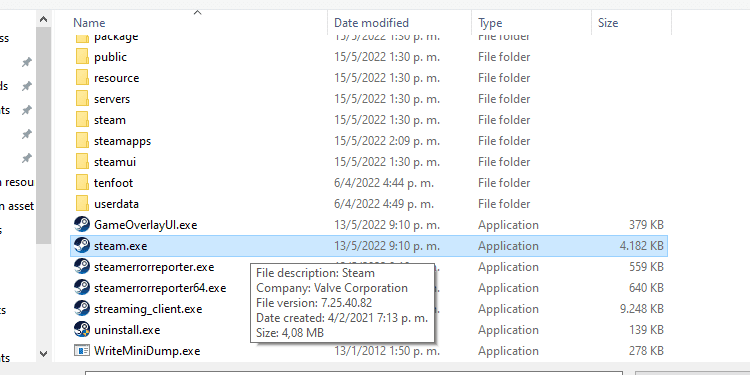The height and width of the screenshot is (375, 750).
Task: Click the navigation pane scroll down arrow
Action: [43, 354]
